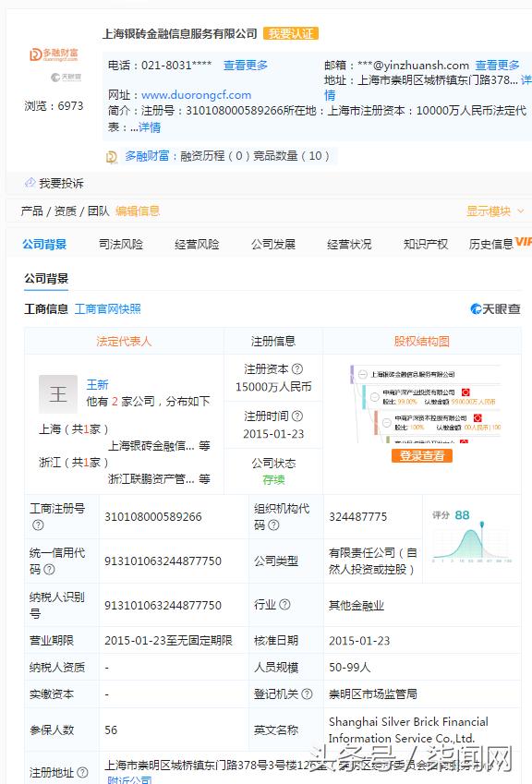The width and height of the screenshot is (532, 784).
Task: Click help icon beside 统一信用代码
Action: coord(49,569)
